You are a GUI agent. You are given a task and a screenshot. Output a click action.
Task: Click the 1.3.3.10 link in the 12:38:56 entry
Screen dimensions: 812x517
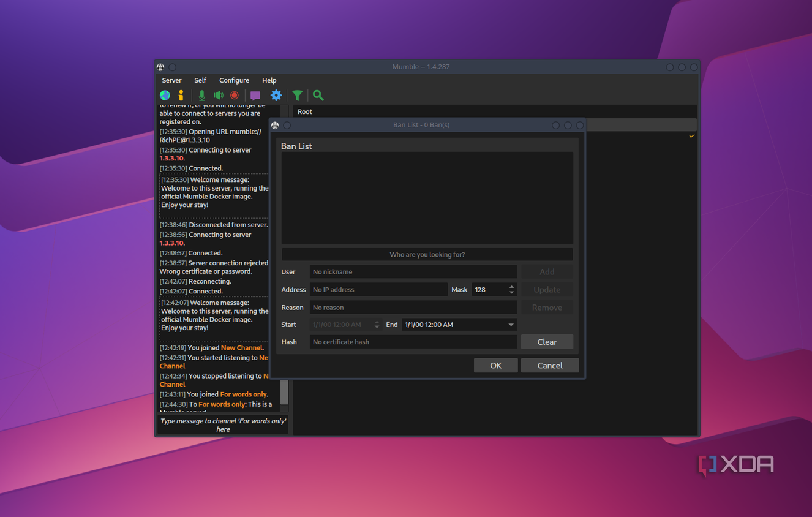171,243
